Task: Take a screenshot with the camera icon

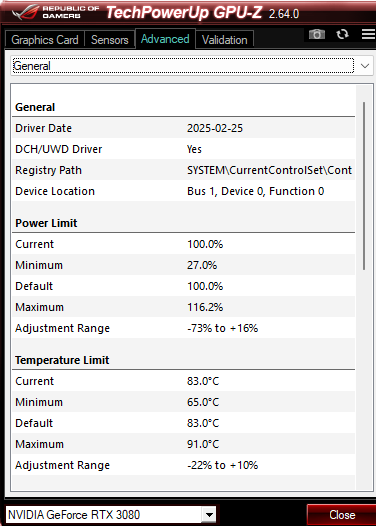Action: tap(317, 34)
